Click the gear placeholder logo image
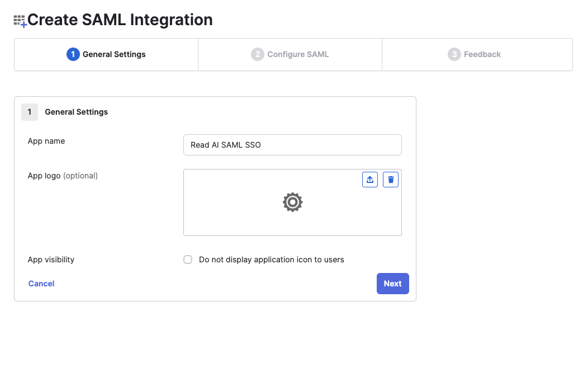 pos(292,202)
